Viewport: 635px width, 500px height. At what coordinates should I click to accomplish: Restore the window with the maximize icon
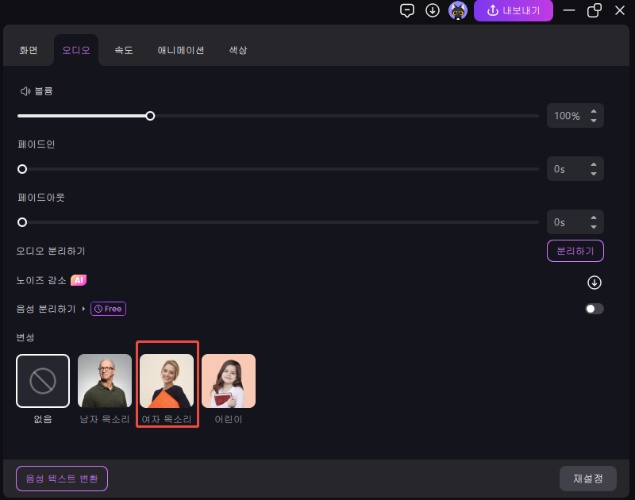pyautogui.click(x=594, y=11)
